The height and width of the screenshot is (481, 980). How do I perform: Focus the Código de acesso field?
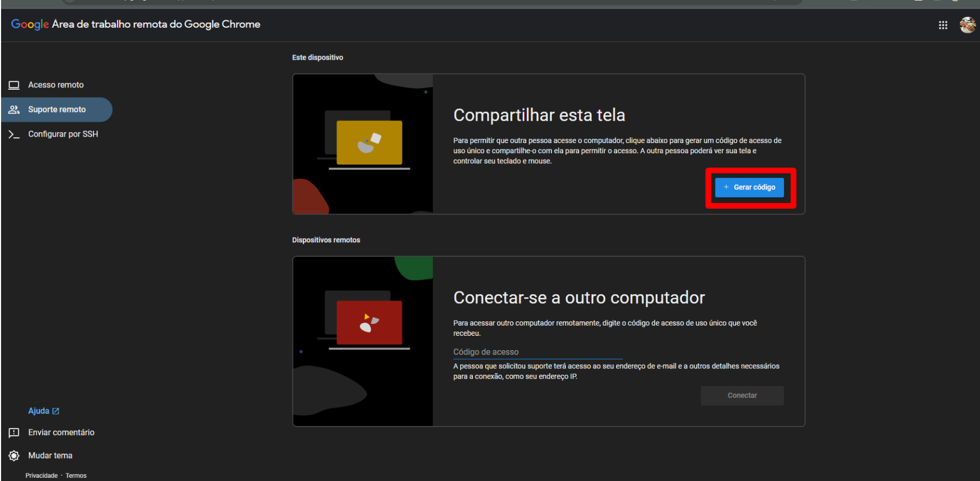click(x=538, y=352)
